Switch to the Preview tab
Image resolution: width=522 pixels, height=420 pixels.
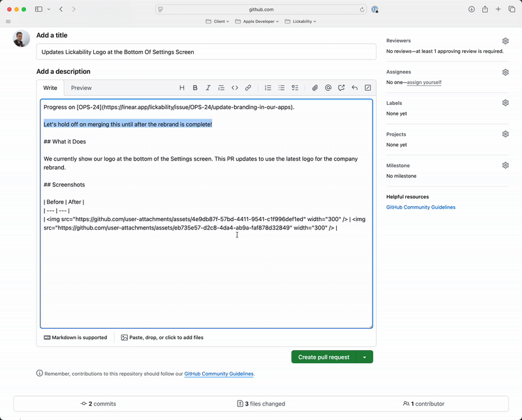[81, 88]
